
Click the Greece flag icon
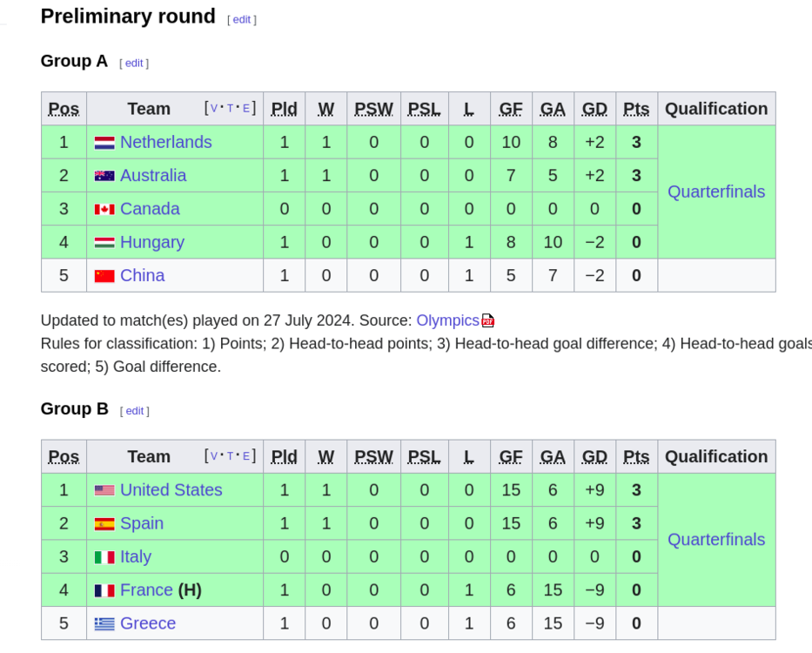pos(104,624)
